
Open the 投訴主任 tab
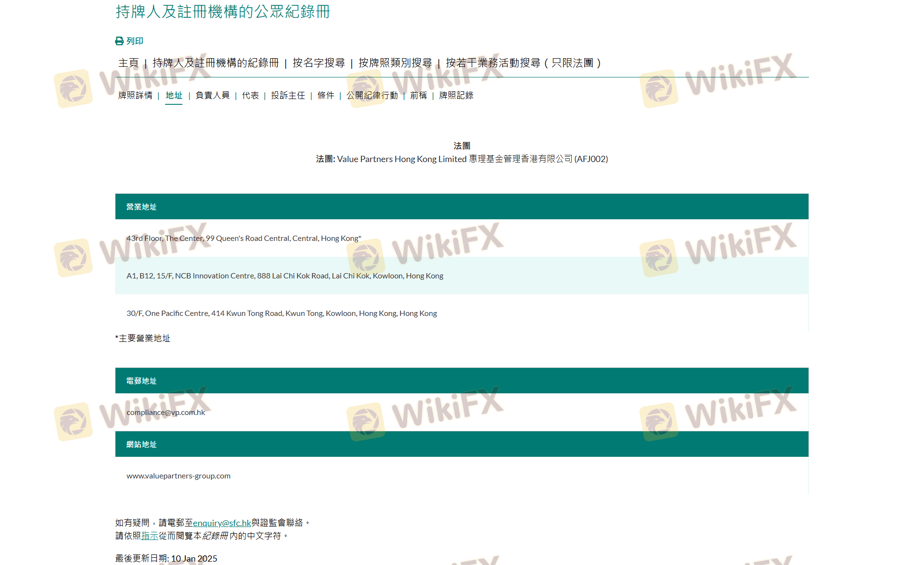pyautogui.click(x=288, y=96)
